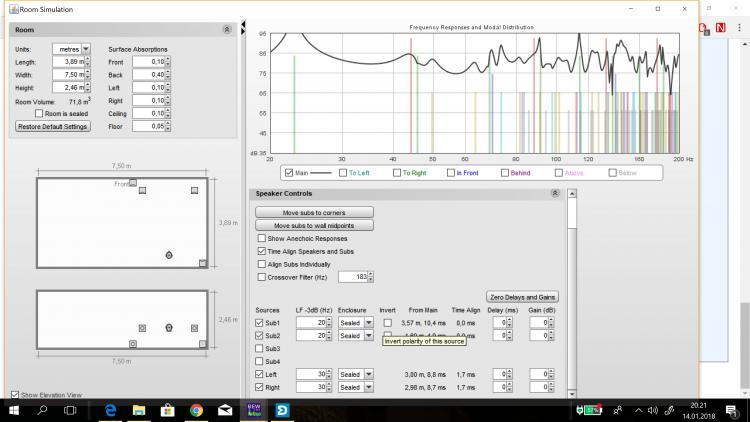Open Microsoft Edge from the taskbar
Viewport: 750px width, 422px height.
pyautogui.click(x=111, y=410)
